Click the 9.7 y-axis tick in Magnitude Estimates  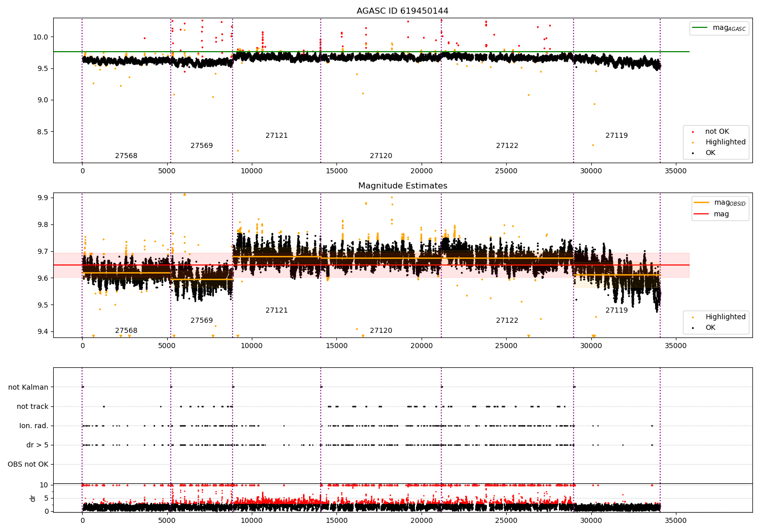(x=44, y=251)
